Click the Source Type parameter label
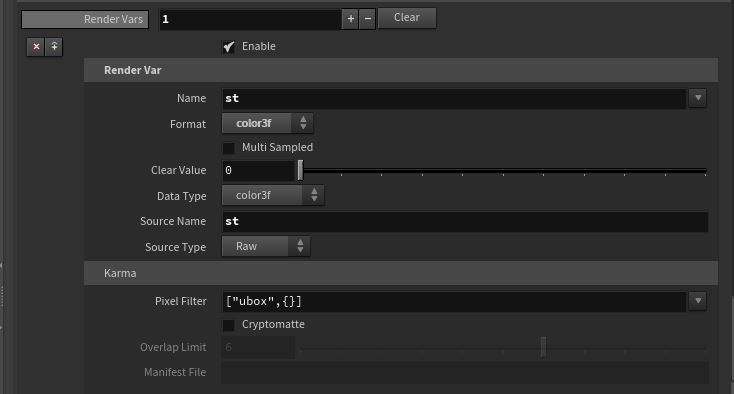 [x=175, y=247]
